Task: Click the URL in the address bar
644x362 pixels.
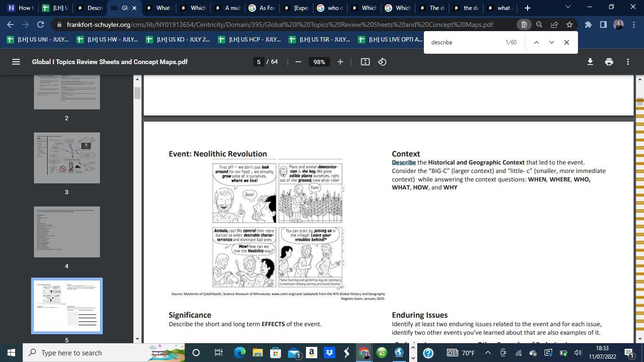Action: coord(280,25)
